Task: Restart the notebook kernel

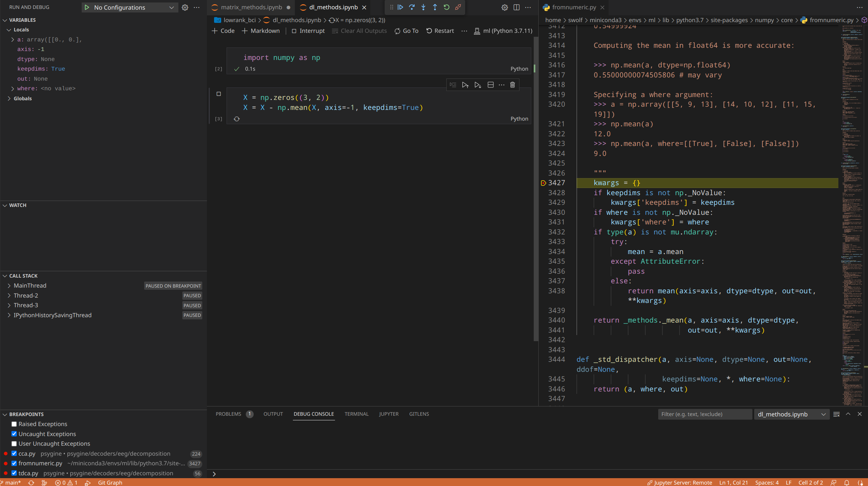Action: coord(440,31)
